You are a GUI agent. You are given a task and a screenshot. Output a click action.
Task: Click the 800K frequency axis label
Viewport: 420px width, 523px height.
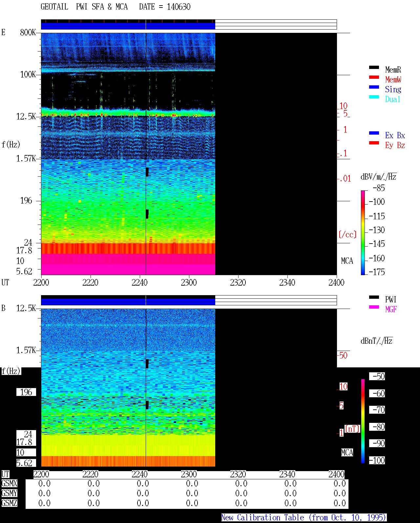click(28, 33)
